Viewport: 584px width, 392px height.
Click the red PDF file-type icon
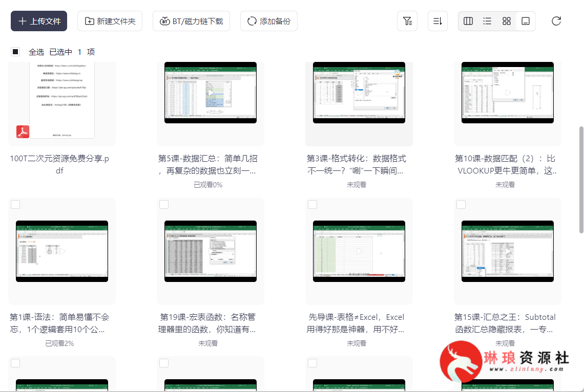tap(23, 132)
